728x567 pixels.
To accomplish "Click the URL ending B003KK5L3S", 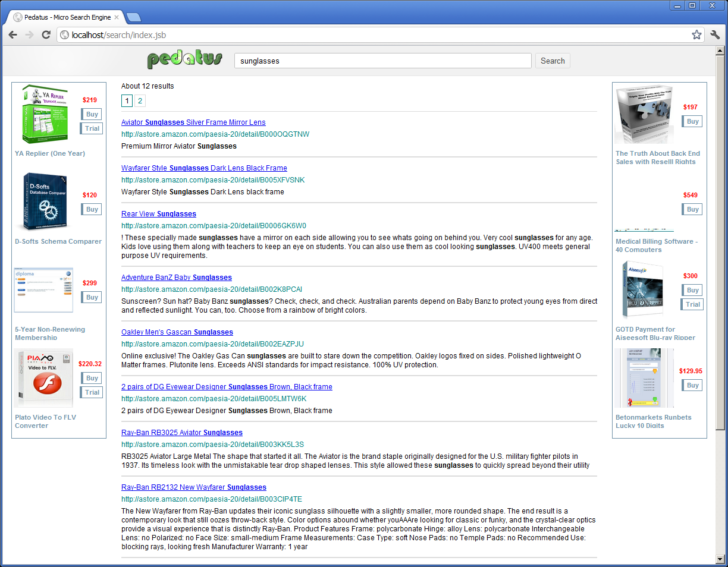I will [x=212, y=445].
